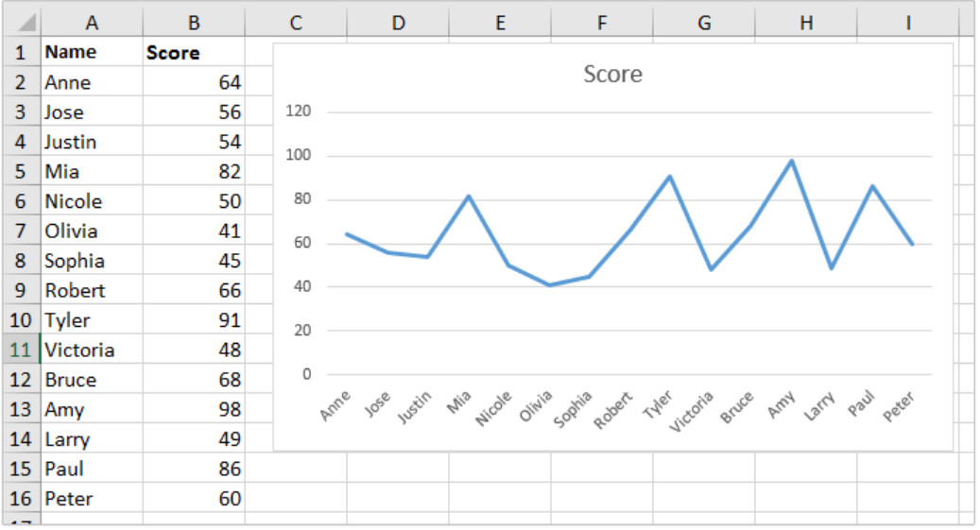The height and width of the screenshot is (530, 980).
Task: Select the cell containing Robert
Action: point(92,290)
